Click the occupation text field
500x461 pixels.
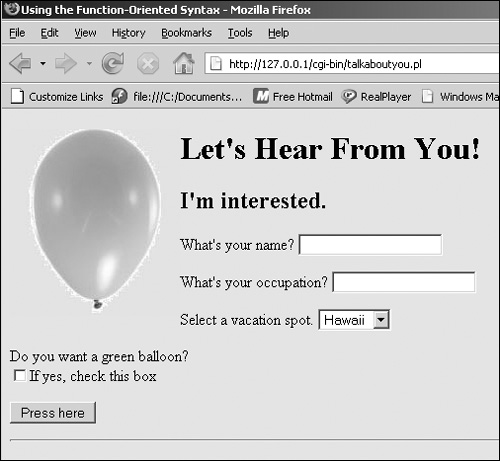[404, 282]
